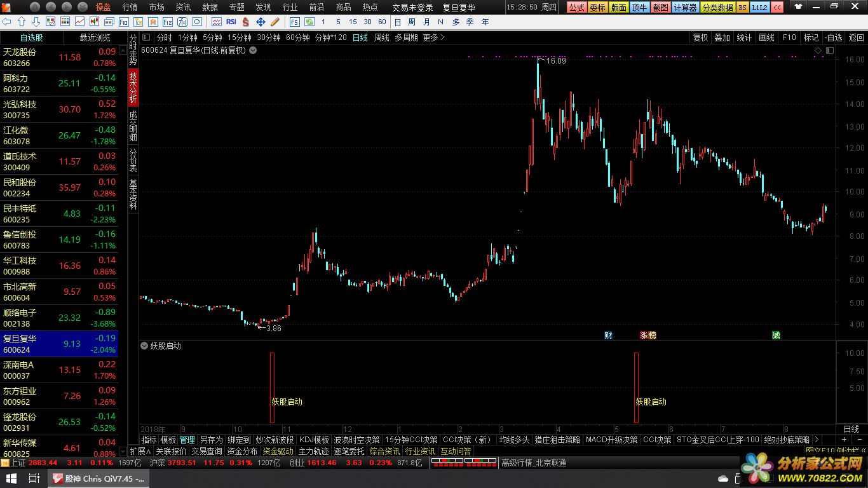Click the 公式 formula button
Screen dimensions: 868x488
576,7
